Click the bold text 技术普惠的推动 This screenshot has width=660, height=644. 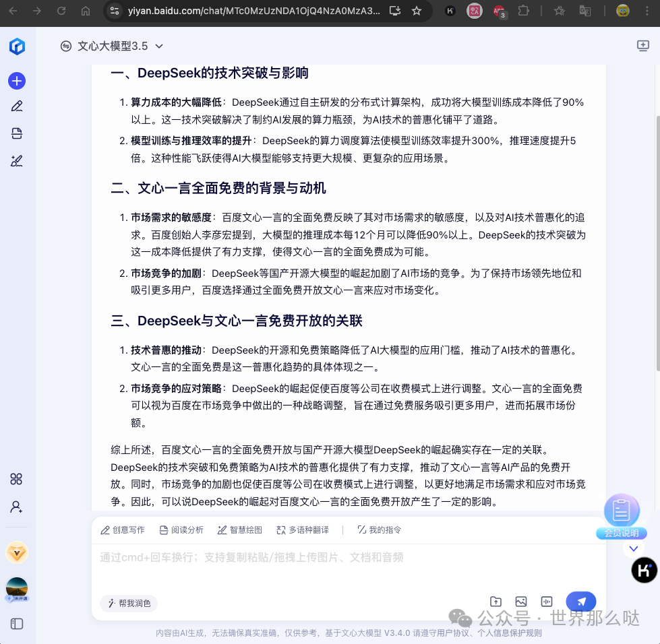166,350
